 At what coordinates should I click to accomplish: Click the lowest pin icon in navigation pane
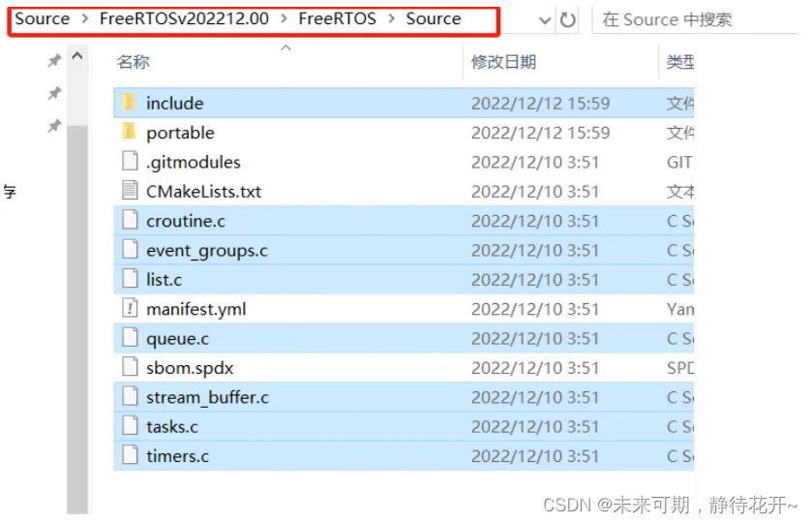pos(54,126)
